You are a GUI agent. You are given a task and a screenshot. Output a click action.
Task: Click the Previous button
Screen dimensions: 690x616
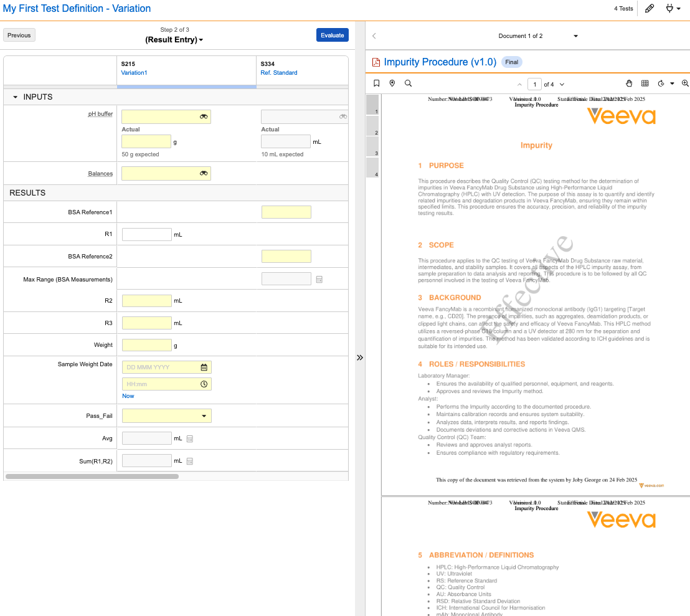click(x=19, y=36)
